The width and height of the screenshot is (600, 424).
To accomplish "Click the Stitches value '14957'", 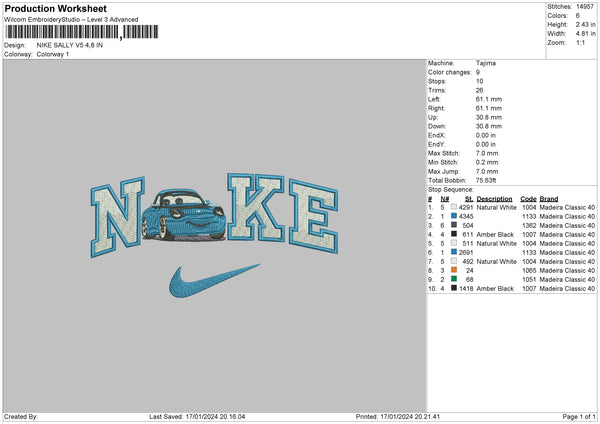I will (x=585, y=7).
